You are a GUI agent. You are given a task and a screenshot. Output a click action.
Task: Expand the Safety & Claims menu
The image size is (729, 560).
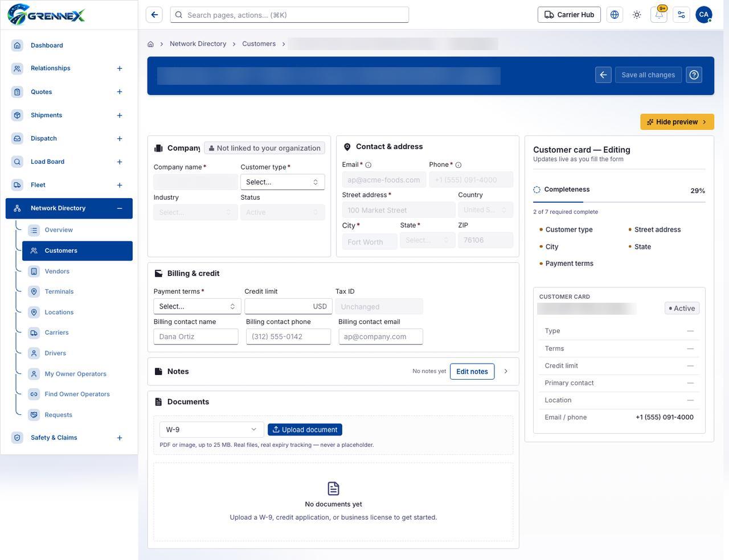tap(120, 438)
